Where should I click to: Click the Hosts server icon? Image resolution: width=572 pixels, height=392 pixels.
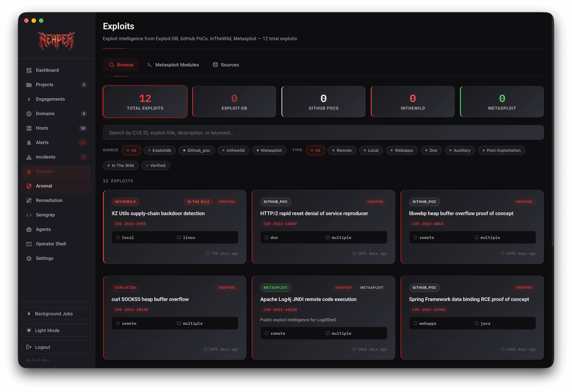pos(29,128)
